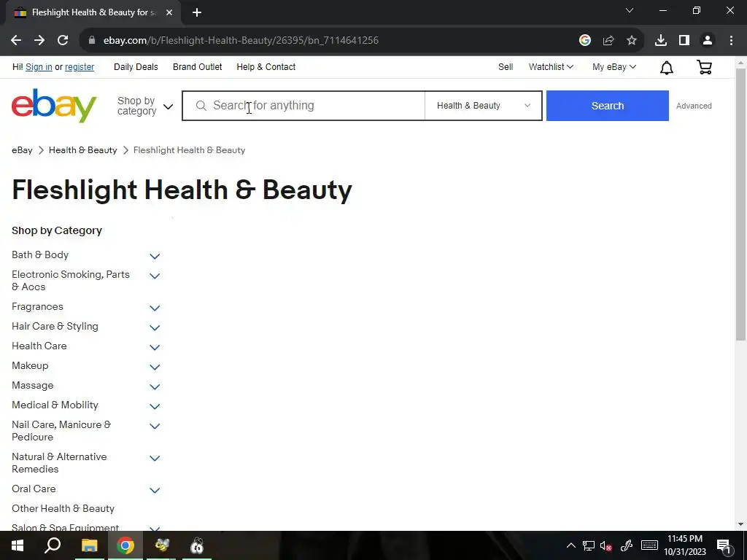Screen dimensions: 747x560
Task: Open the shopping cart
Action: click(x=704, y=67)
